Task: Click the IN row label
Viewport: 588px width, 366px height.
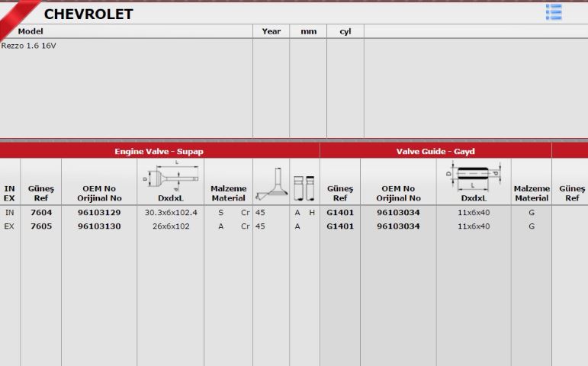Action: tap(9, 213)
